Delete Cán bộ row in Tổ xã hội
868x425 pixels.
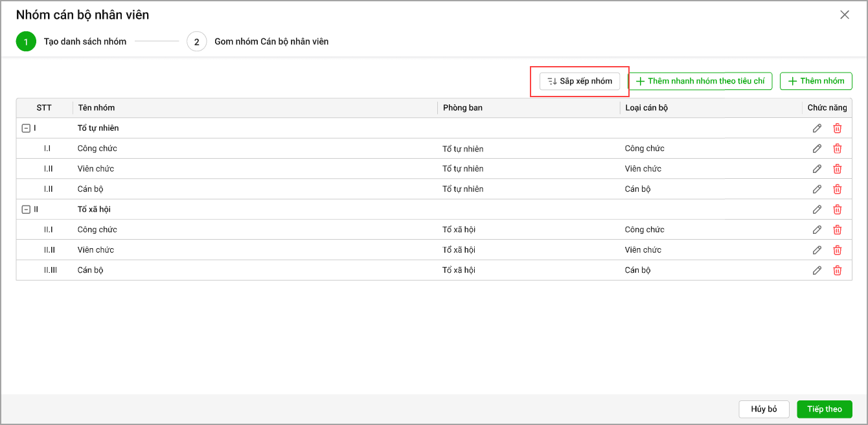pyautogui.click(x=837, y=270)
